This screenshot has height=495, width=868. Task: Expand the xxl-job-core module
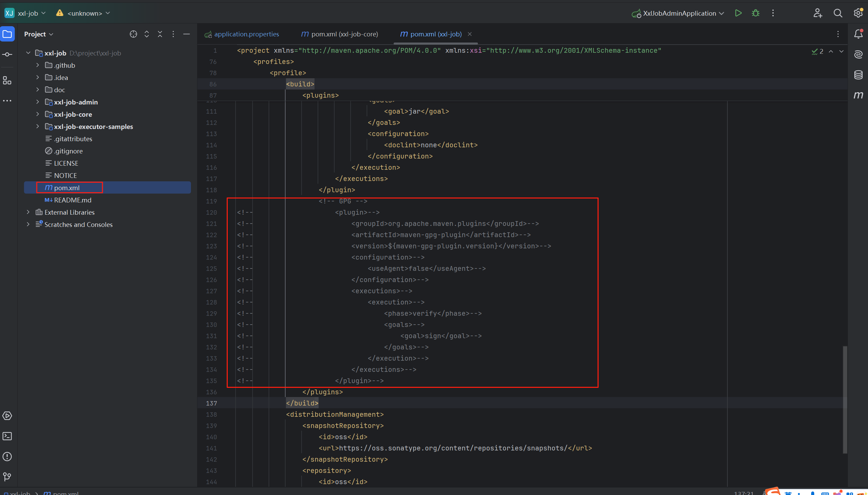[x=37, y=114]
